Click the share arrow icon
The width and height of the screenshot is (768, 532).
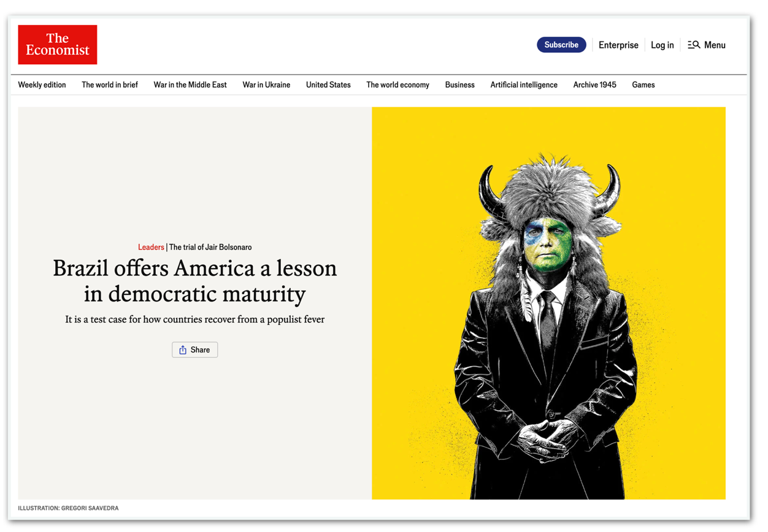coord(183,350)
